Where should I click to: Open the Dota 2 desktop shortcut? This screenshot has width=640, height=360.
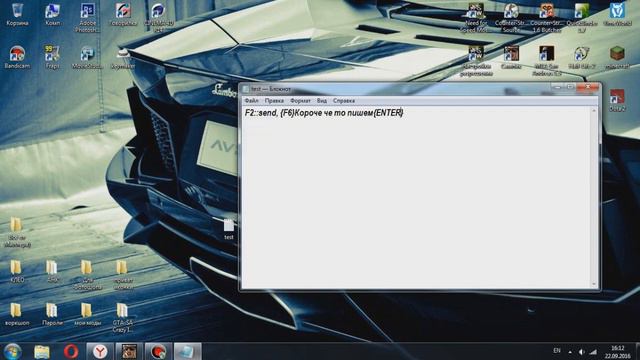(617, 100)
